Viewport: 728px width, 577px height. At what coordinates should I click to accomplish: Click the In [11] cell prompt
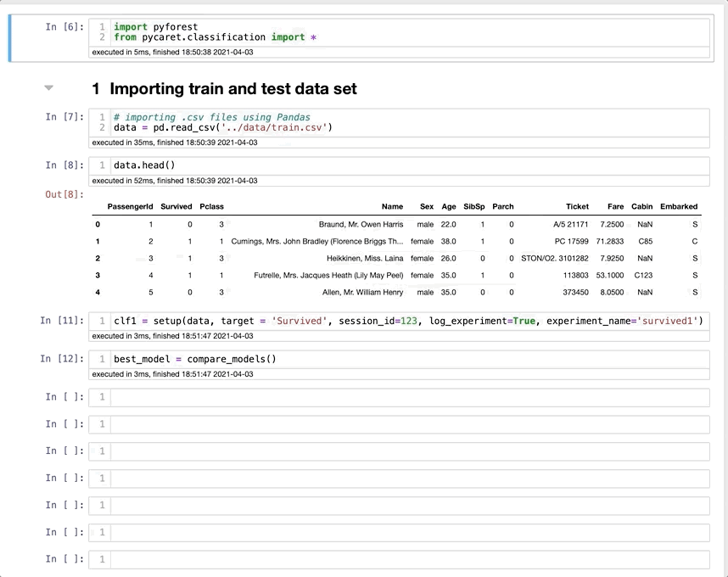62,321
